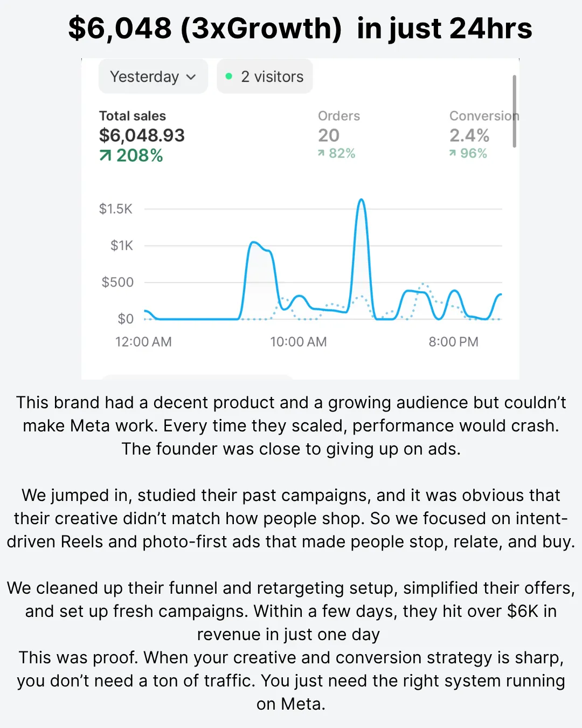Open the Yesterday date range dropdown
The height and width of the screenshot is (728, 582).
click(x=153, y=77)
